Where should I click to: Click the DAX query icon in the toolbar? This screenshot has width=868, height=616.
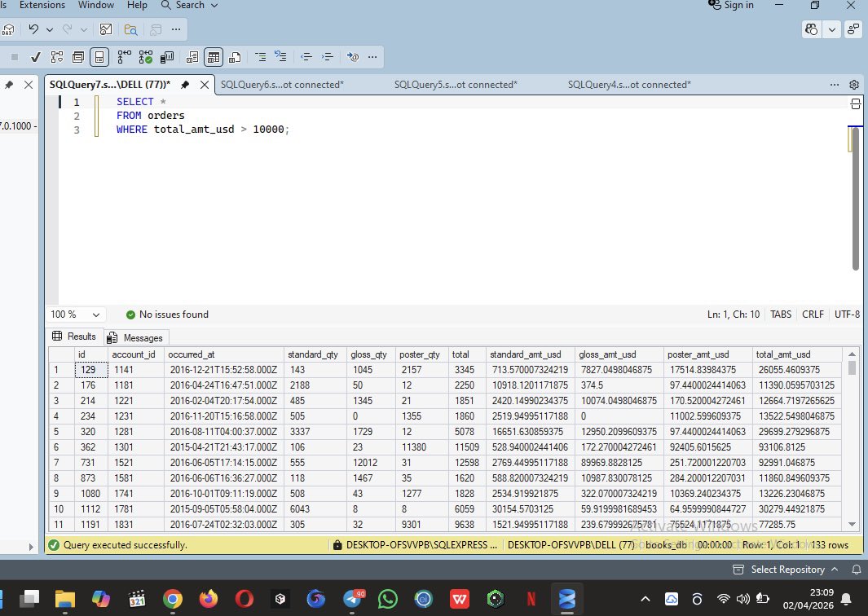[x=7, y=30]
